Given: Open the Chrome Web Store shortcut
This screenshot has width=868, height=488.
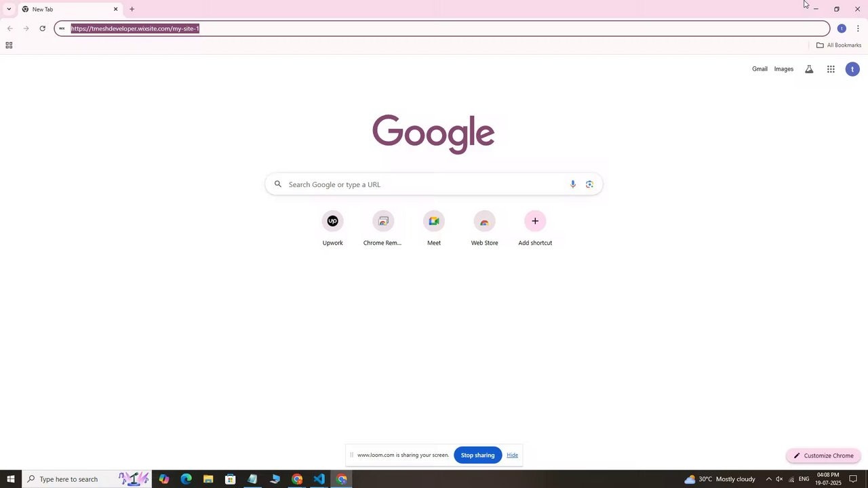Looking at the screenshot, I should 484,221.
